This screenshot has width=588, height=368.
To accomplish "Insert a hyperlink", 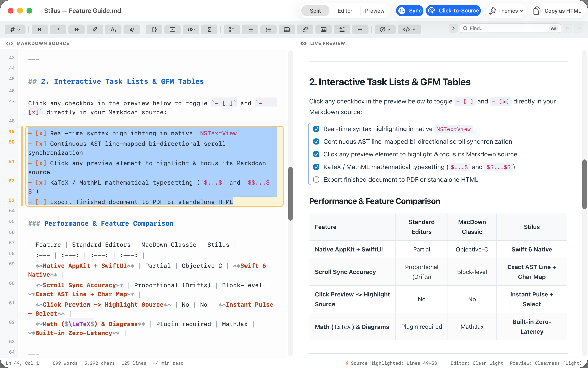I will (x=305, y=29).
